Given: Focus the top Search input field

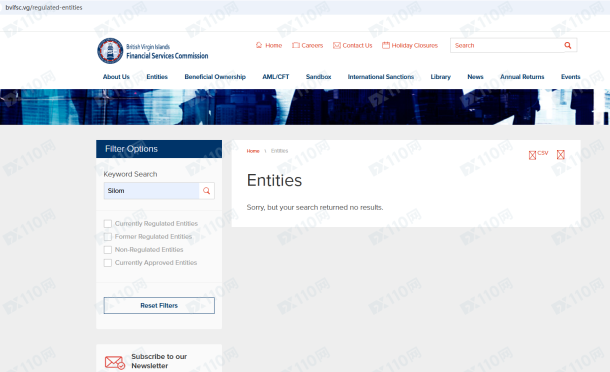Looking at the screenshot, I should point(507,45).
